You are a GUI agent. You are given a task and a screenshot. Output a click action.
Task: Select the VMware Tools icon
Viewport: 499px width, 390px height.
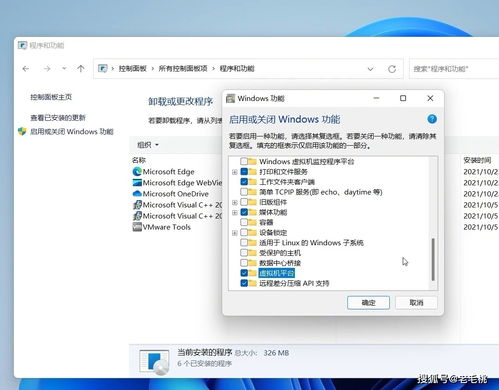pyautogui.click(x=137, y=227)
